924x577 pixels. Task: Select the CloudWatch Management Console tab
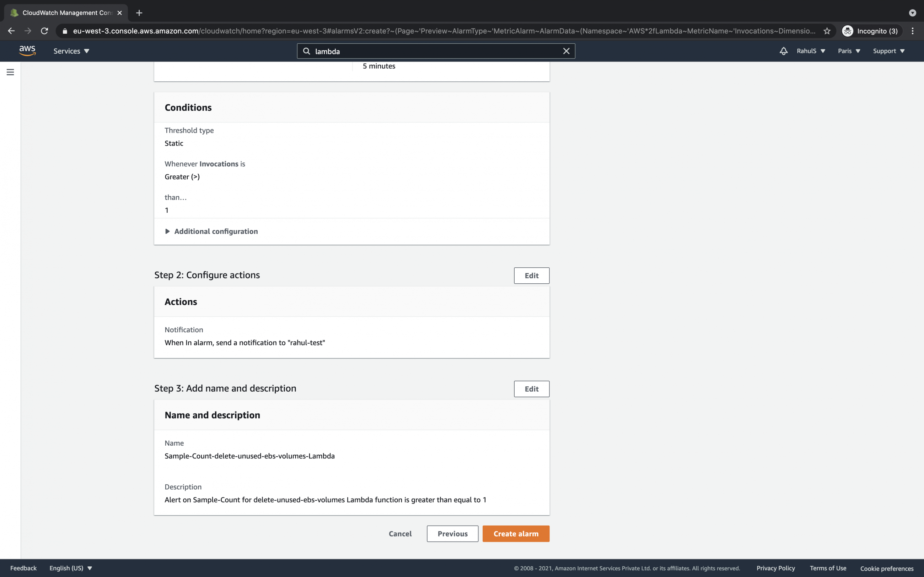(65, 12)
